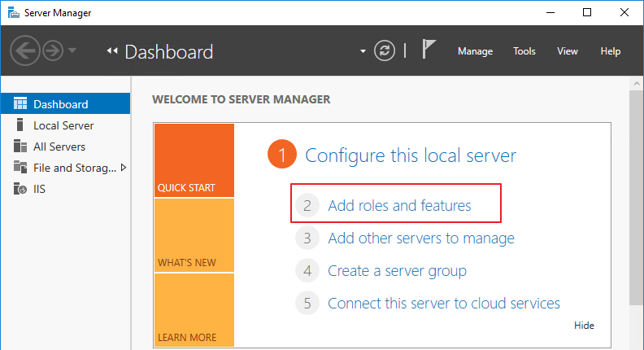Select the Dashboard icon in sidebar
644x350 pixels.
tap(20, 104)
